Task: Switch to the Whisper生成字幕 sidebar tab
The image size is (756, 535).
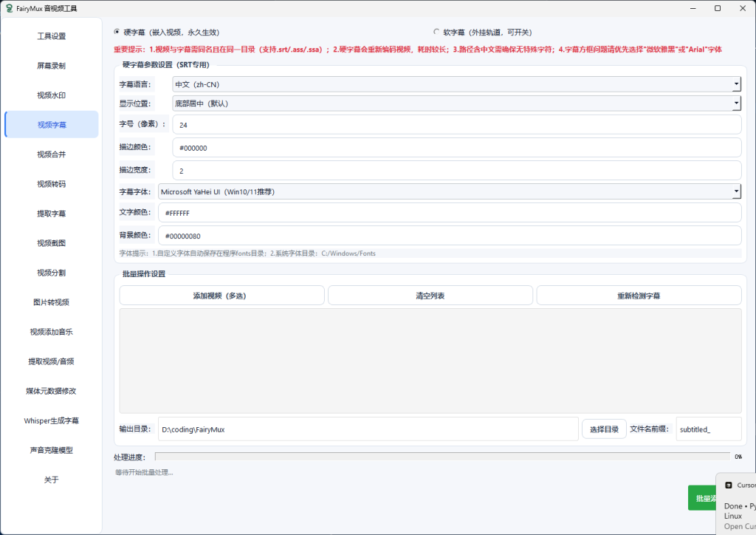Action: 52,420
